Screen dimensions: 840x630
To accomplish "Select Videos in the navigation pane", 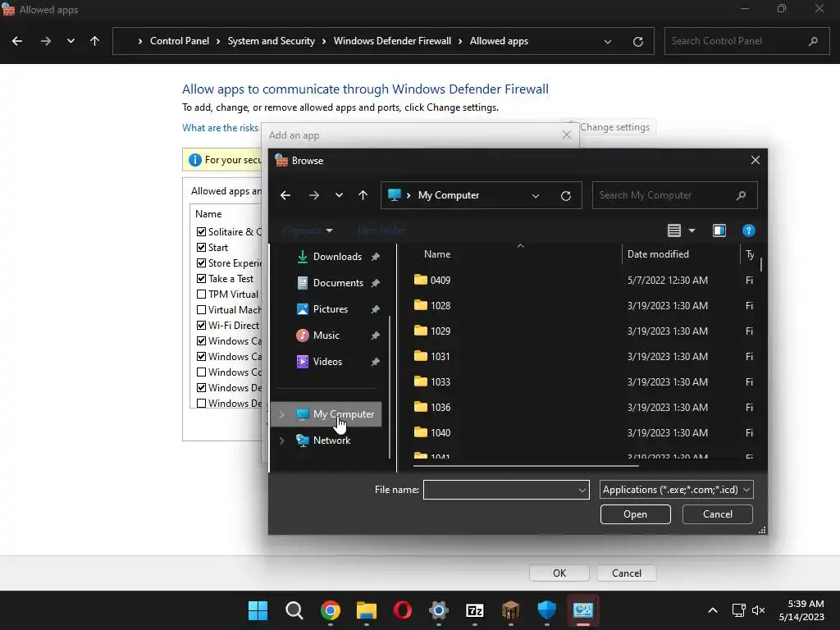I will 327,362.
